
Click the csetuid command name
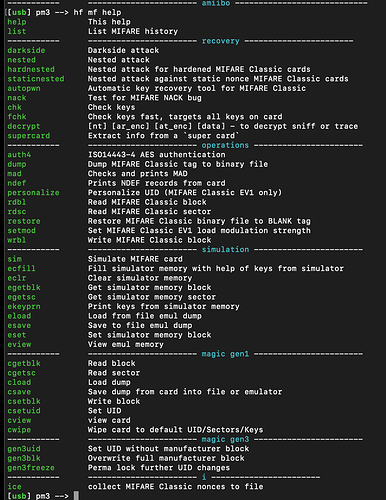[24, 411]
